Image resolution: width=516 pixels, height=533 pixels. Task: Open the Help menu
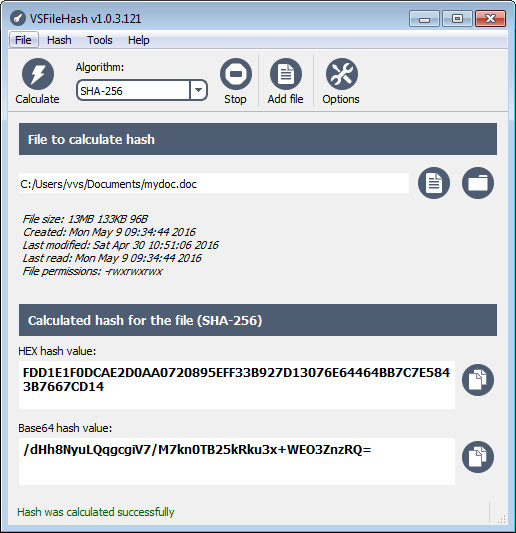point(138,40)
